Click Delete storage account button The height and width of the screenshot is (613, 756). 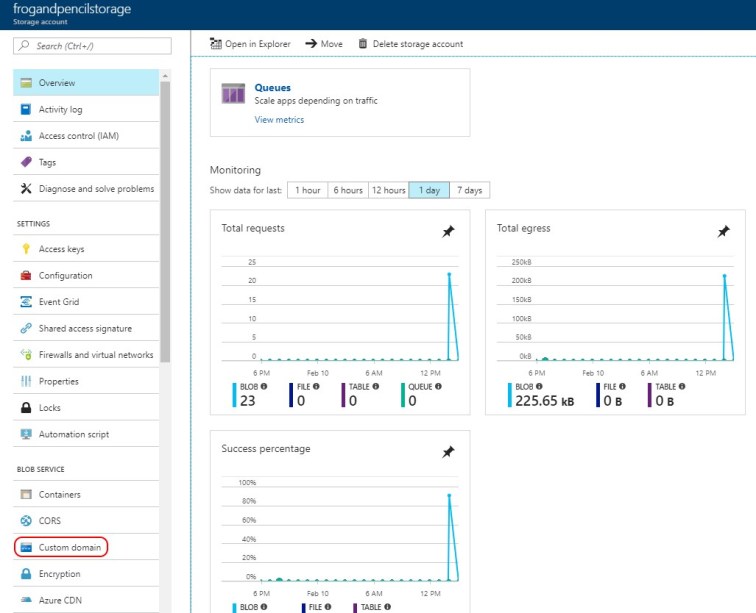coord(410,44)
